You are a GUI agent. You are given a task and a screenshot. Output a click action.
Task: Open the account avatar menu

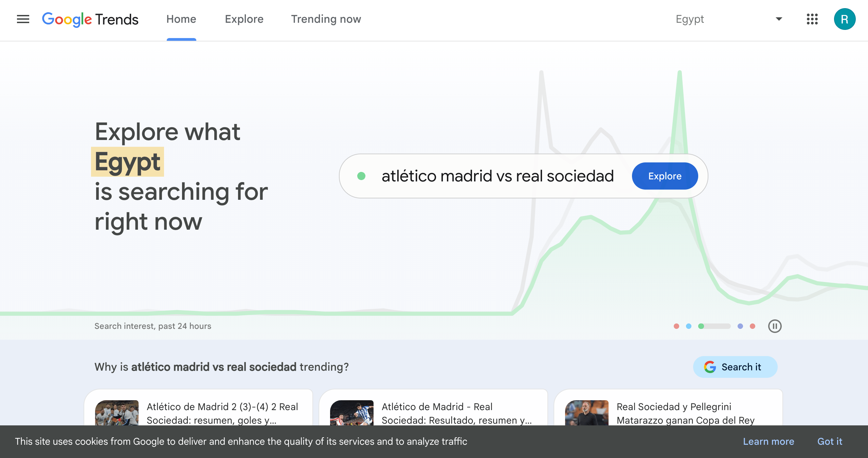tap(845, 19)
